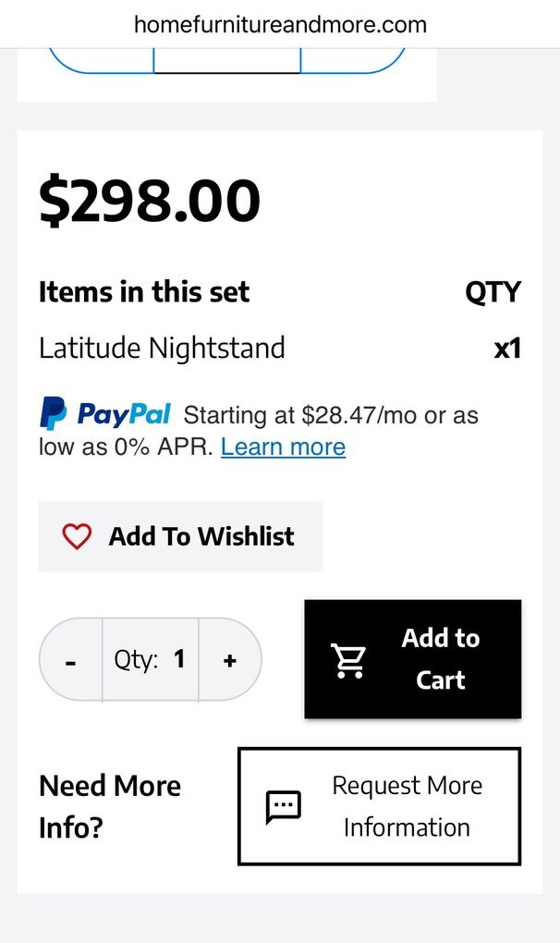Decrease quantity with the minus button
This screenshot has height=943, width=560.
71,660
